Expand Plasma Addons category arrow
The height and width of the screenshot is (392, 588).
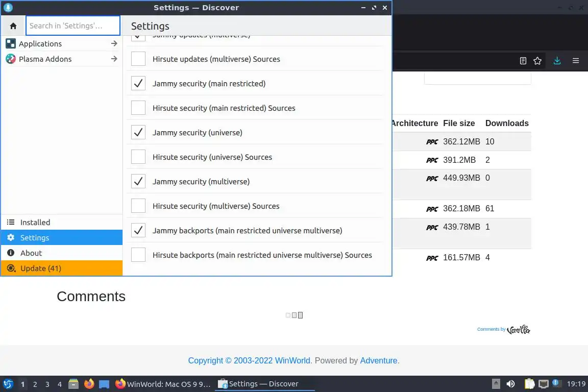[114, 59]
